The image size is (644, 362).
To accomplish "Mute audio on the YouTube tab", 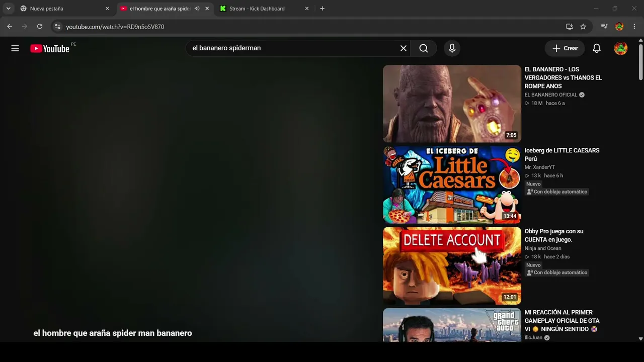I will (x=197, y=9).
